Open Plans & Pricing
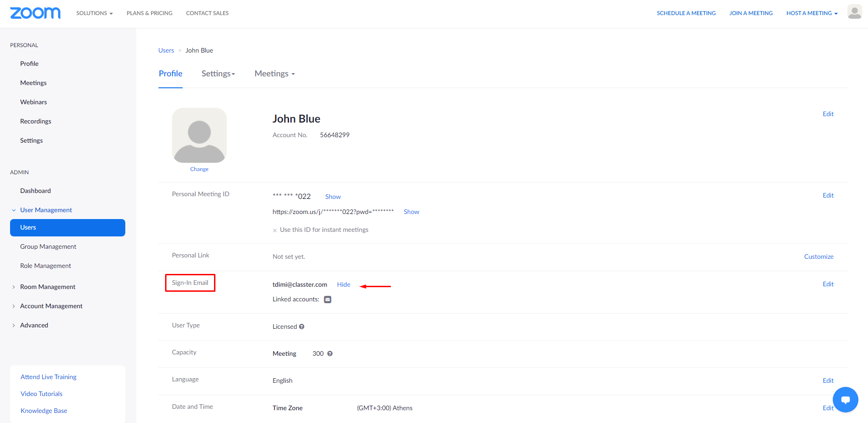Screen dimensions: 868x423 (x=150, y=13)
